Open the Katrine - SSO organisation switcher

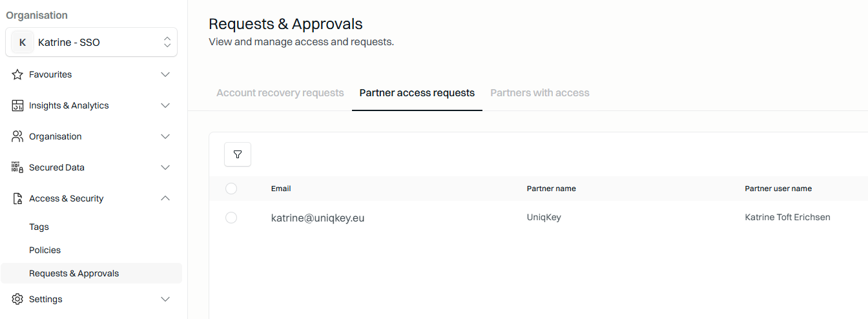coord(92,42)
